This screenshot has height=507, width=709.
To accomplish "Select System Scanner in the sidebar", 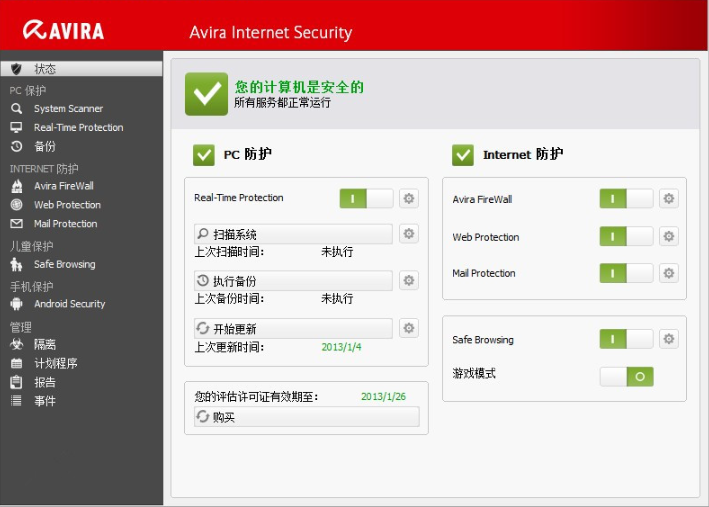I will tap(68, 108).
